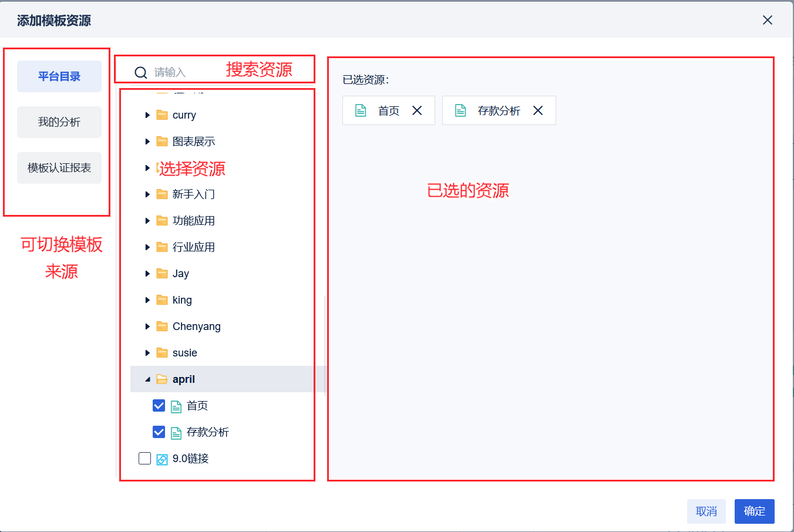Image resolution: width=794 pixels, height=532 pixels.
Task: Click the search magnifier icon
Action: pyautogui.click(x=141, y=72)
